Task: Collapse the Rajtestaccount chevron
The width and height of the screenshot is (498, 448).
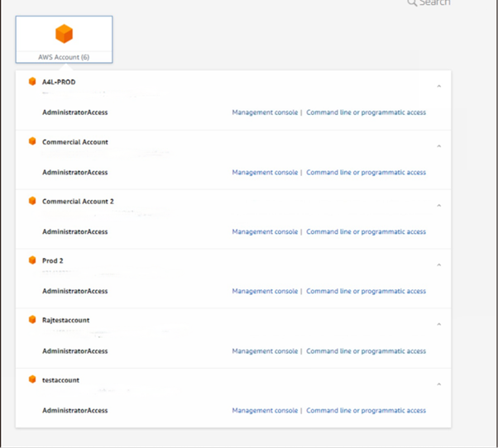Action: coord(439,324)
